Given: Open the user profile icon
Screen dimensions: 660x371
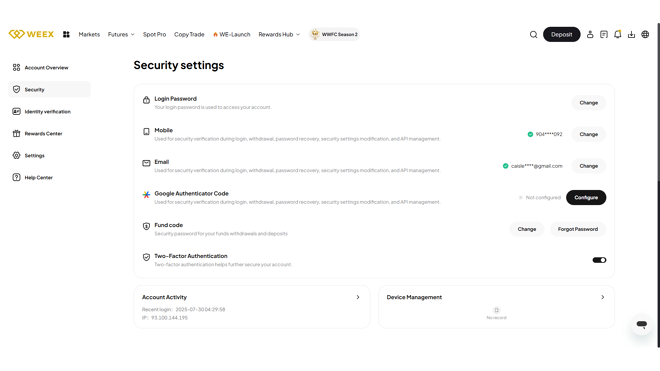Looking at the screenshot, I should point(590,35).
